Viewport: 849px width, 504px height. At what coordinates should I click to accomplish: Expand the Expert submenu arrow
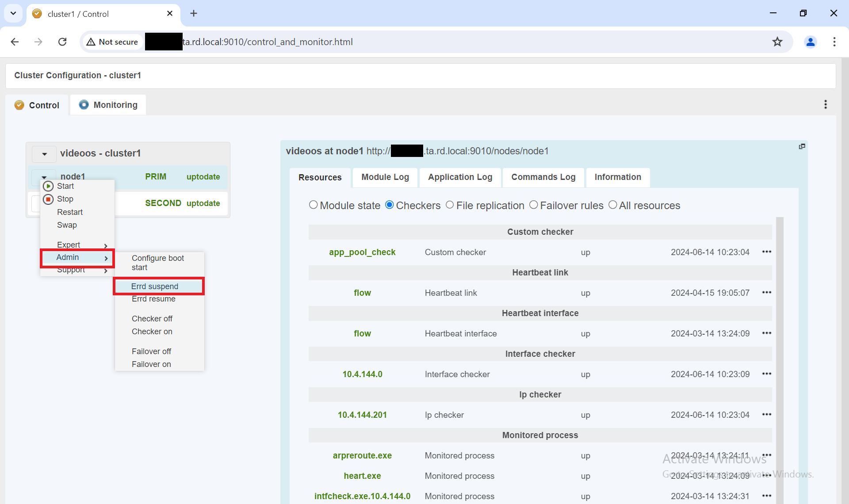[x=106, y=246]
